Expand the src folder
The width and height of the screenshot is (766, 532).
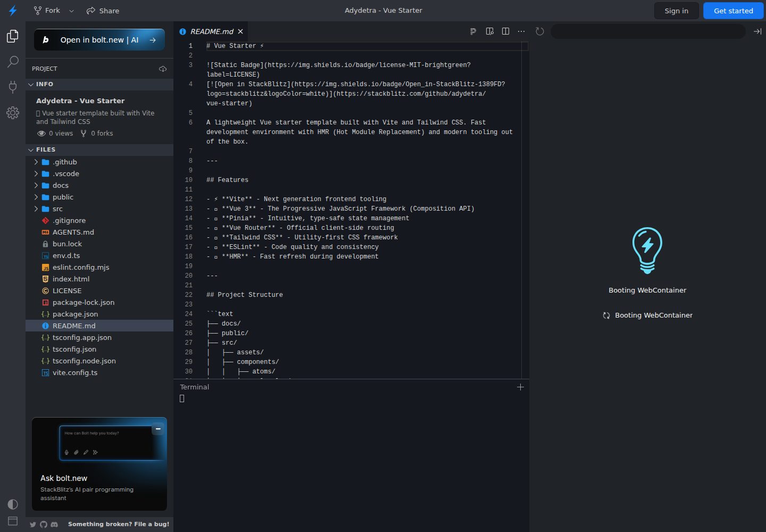tap(99, 209)
